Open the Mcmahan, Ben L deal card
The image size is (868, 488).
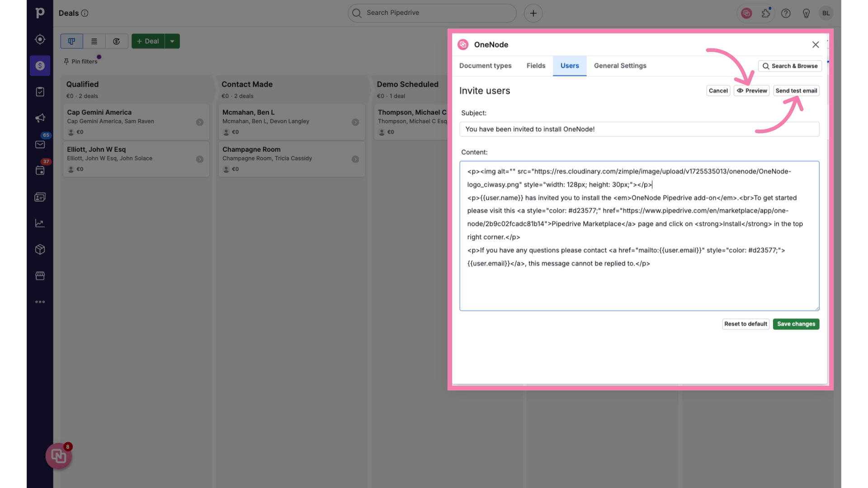292,122
